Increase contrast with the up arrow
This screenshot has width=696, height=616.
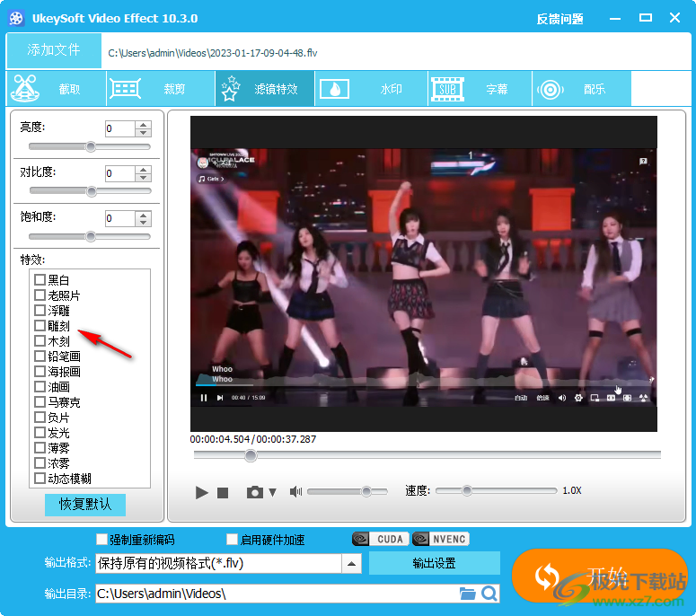tap(143, 170)
